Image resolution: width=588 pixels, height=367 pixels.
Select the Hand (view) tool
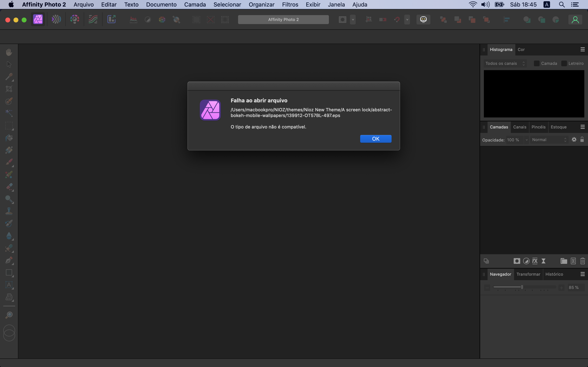(9, 52)
